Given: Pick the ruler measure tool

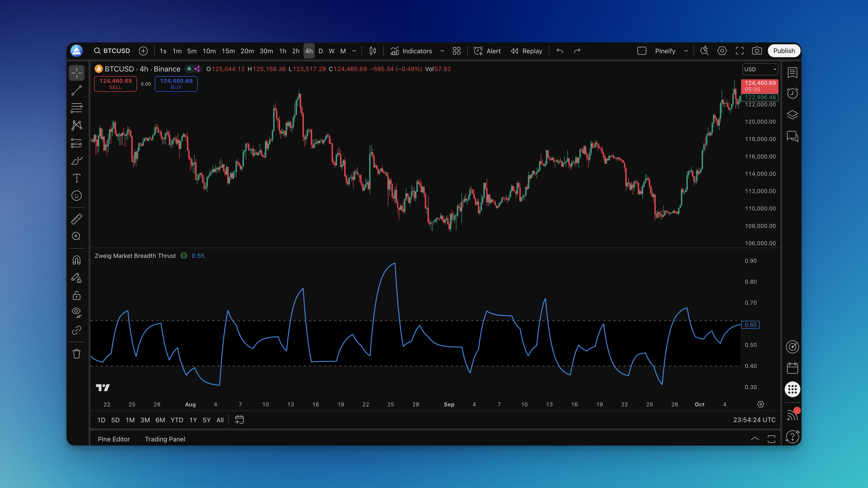Looking at the screenshot, I should pos(77,219).
